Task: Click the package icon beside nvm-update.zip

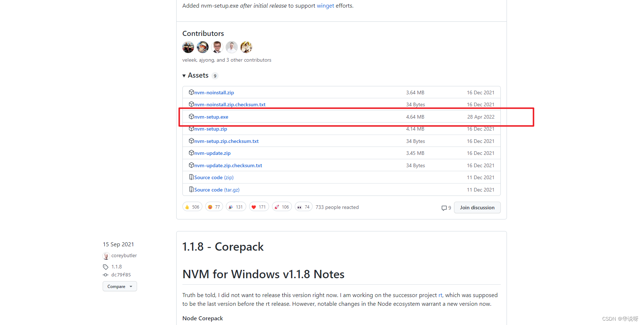Action: point(191,153)
